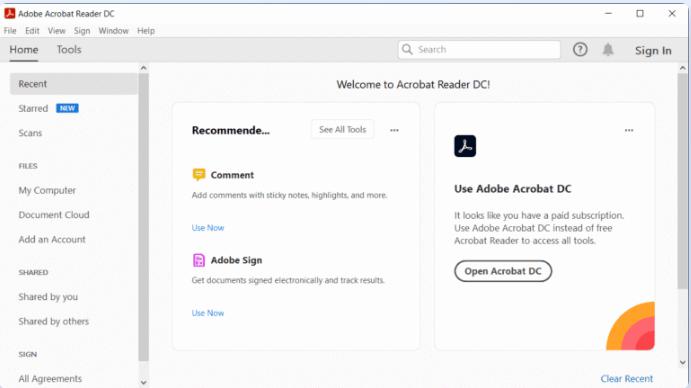Open Document Cloud in the sidebar
This screenshot has width=691, height=388.
pos(54,215)
